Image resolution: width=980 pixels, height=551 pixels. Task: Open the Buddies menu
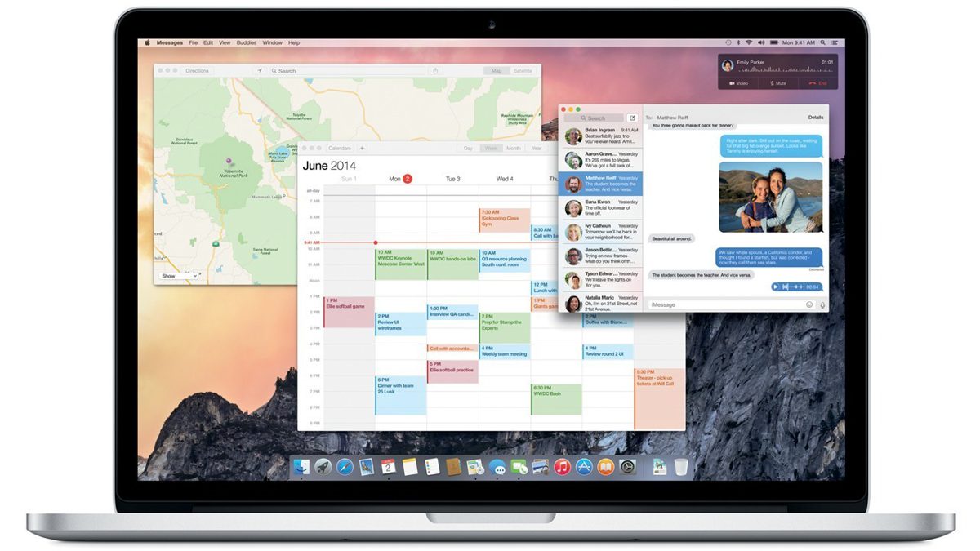tap(247, 42)
